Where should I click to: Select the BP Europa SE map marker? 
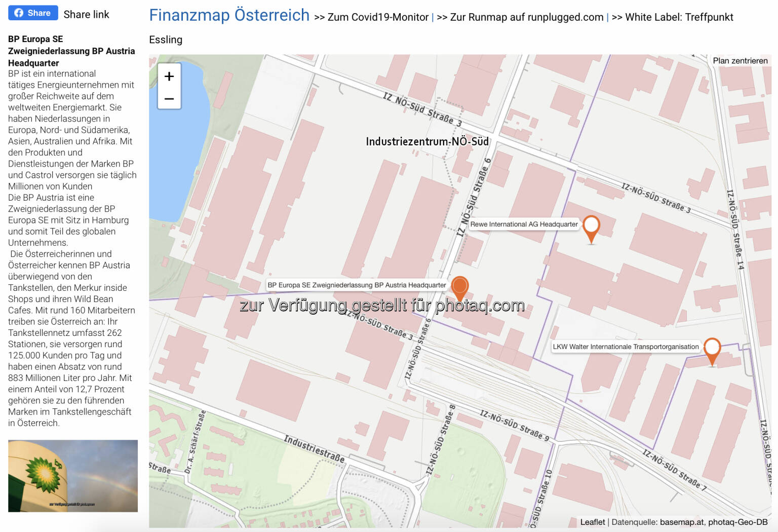click(x=459, y=287)
